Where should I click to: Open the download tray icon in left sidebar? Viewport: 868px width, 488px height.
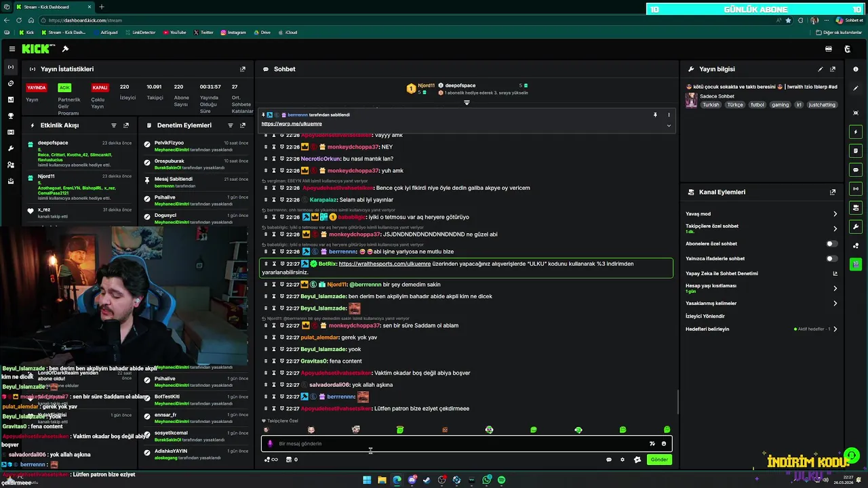coord(10,181)
